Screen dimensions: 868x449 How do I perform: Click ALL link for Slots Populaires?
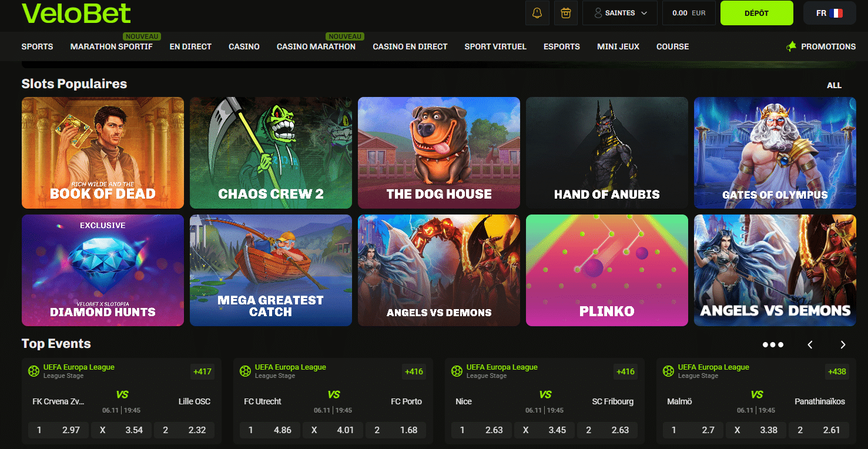(x=835, y=85)
